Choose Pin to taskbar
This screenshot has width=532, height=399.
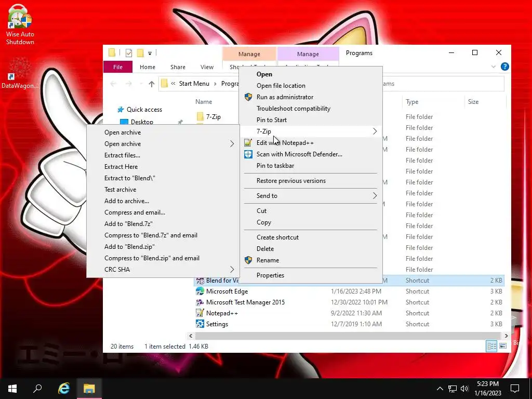[x=311, y=166]
